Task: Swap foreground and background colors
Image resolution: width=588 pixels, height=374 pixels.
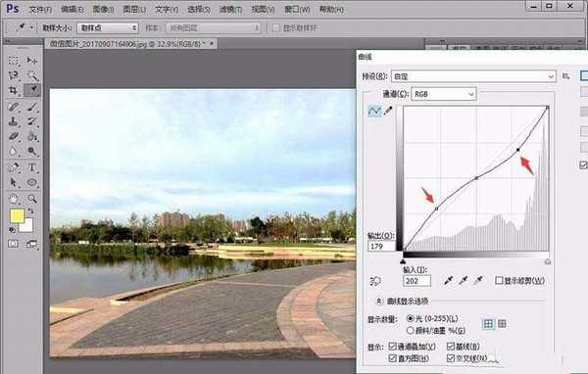Action: 31,211
